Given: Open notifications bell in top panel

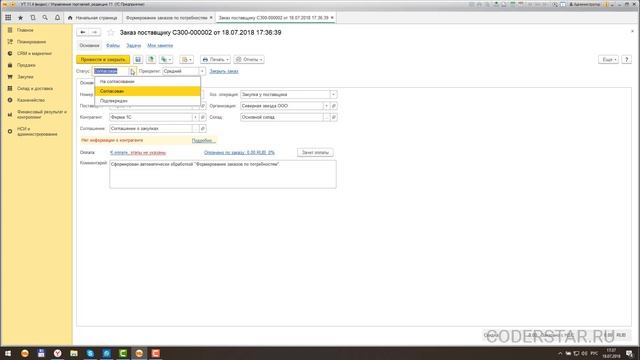Looking at the screenshot, I should pyautogui.click(x=57, y=18).
